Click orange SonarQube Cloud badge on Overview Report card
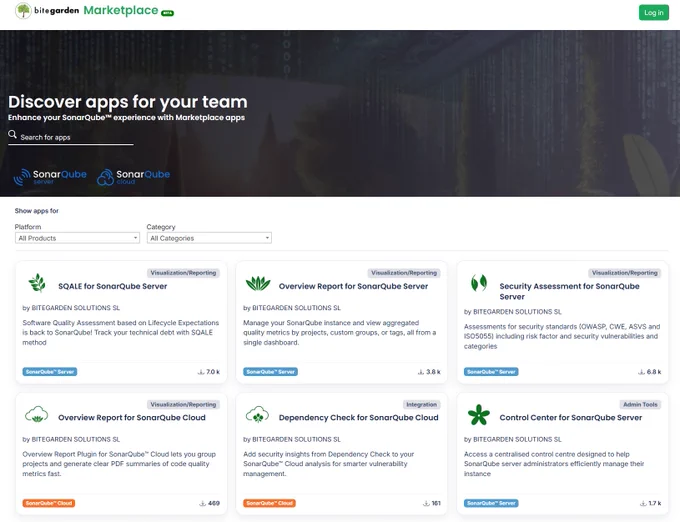 (49, 503)
